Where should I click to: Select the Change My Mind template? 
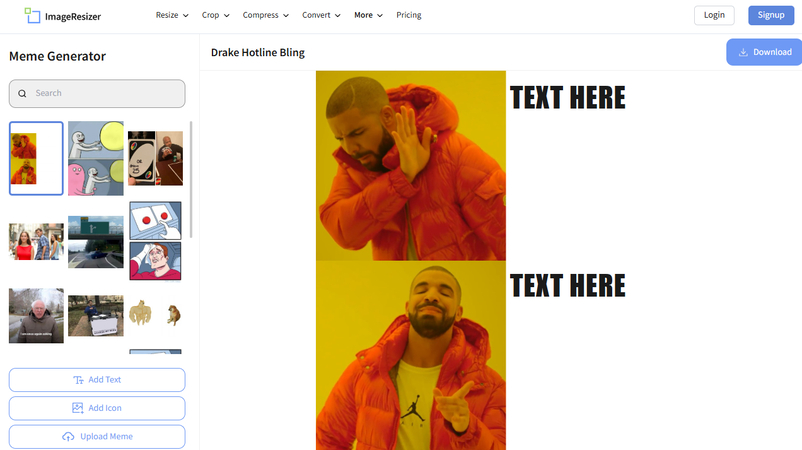tap(96, 316)
